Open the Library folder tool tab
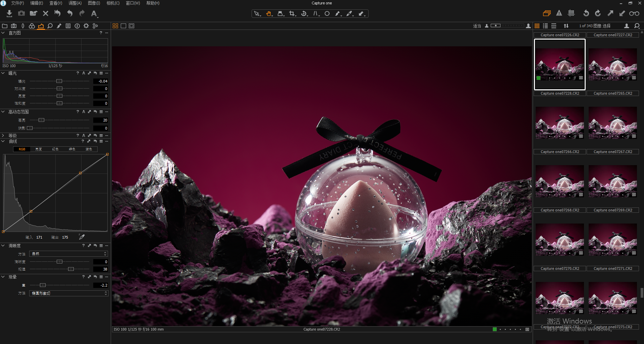The image size is (644, 344). 5,26
